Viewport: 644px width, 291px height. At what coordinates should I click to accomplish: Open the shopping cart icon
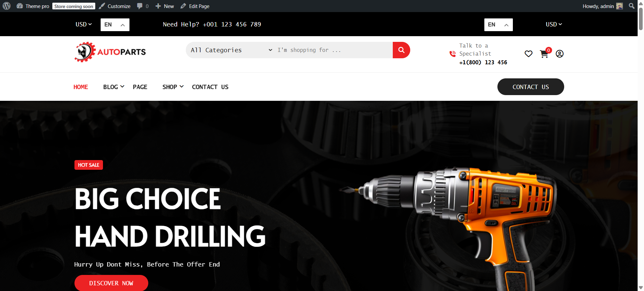pos(544,54)
